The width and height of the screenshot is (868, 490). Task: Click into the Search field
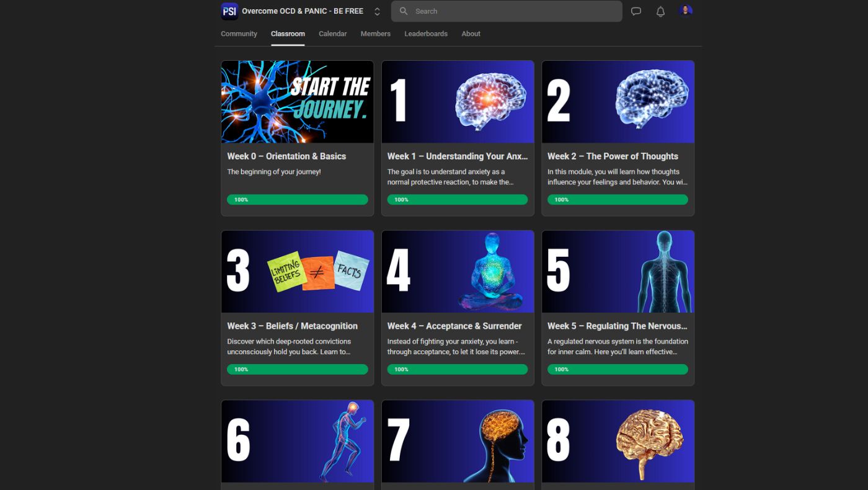507,11
